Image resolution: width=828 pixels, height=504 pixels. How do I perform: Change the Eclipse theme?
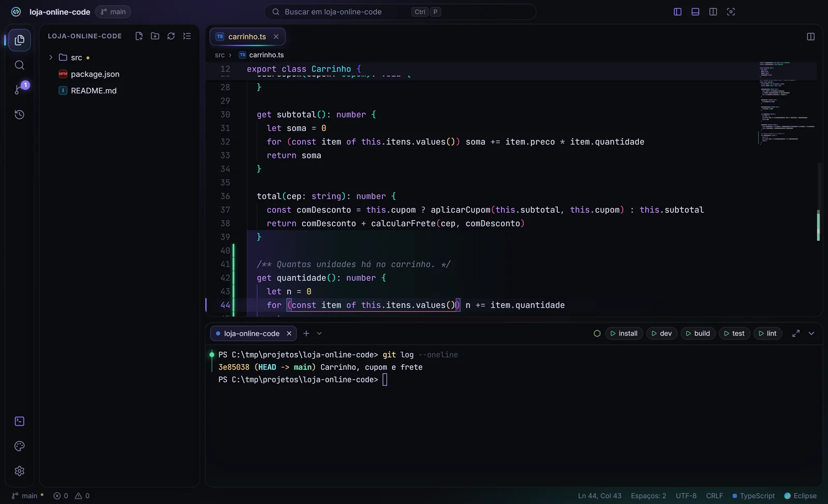[x=801, y=496]
